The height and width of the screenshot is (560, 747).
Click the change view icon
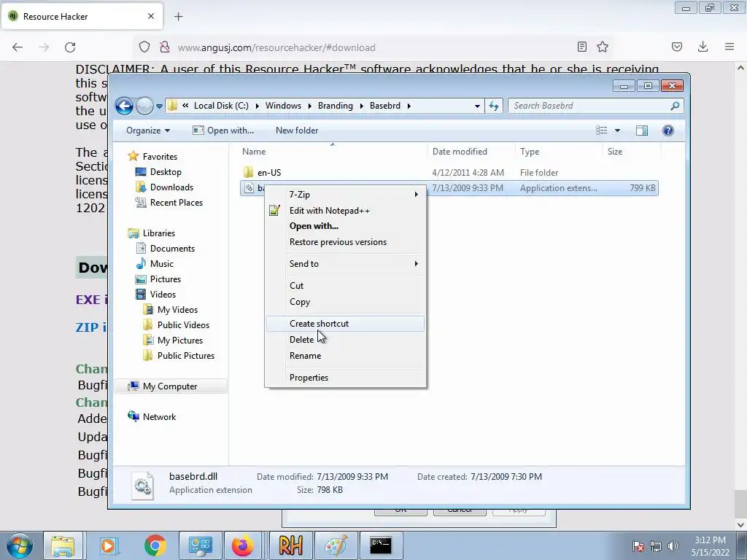tap(602, 131)
